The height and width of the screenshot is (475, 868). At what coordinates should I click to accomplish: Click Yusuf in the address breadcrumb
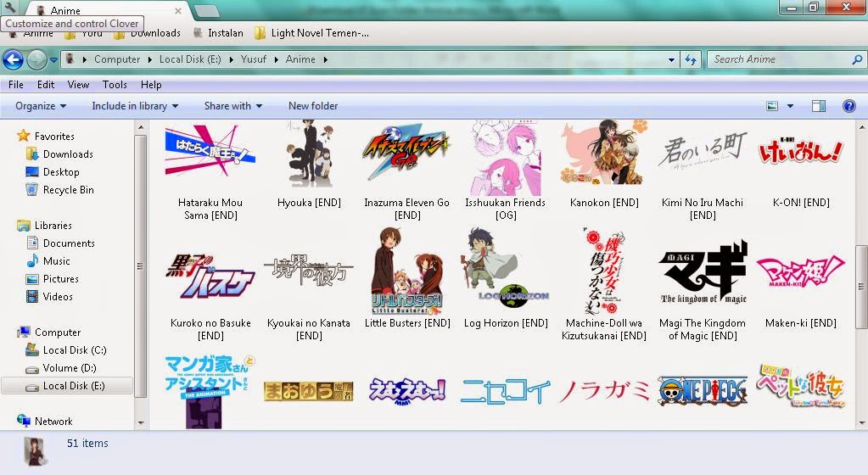[x=254, y=59]
